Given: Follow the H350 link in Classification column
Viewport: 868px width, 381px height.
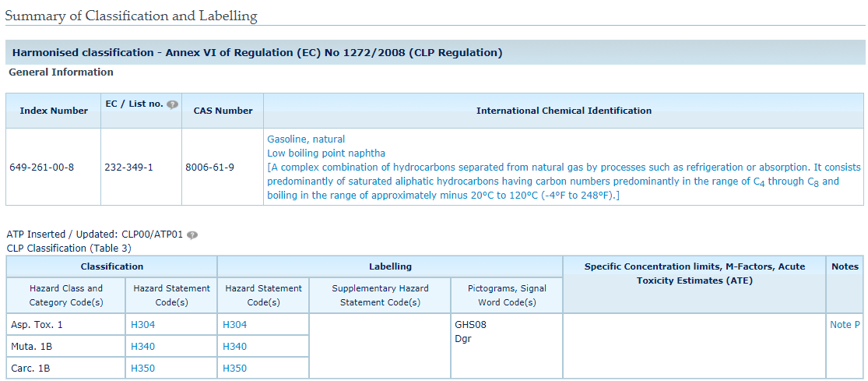Looking at the screenshot, I should pyautogui.click(x=142, y=369).
